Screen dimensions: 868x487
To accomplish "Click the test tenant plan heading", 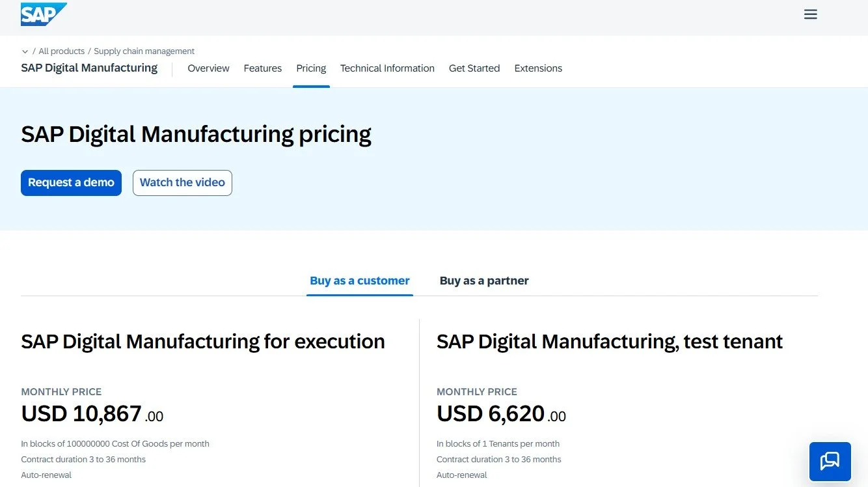I will point(610,342).
